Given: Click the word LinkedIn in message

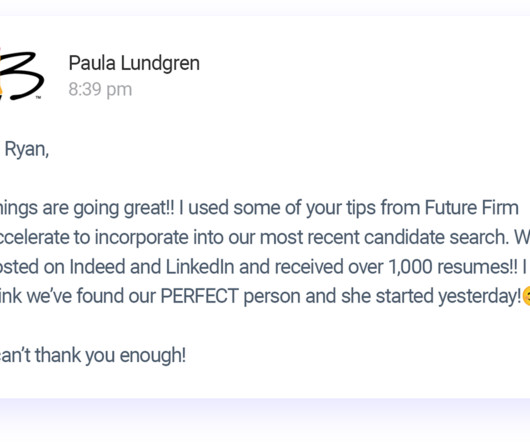Looking at the screenshot, I should pyautogui.click(x=200, y=266).
